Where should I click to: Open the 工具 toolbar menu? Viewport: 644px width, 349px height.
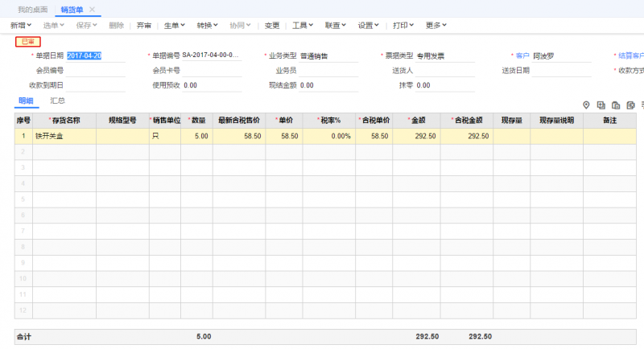click(303, 26)
